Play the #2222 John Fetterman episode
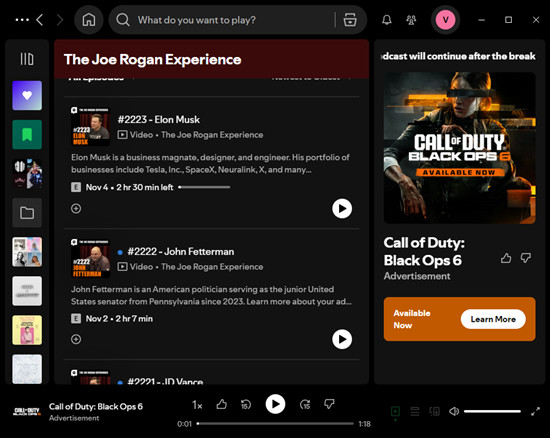The image size is (550, 438). click(342, 339)
